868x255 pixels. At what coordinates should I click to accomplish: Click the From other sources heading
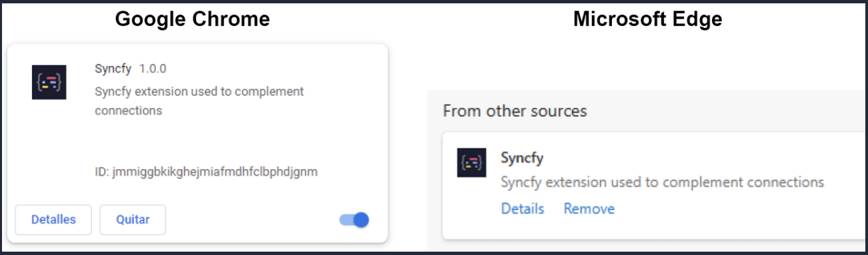coord(515,111)
